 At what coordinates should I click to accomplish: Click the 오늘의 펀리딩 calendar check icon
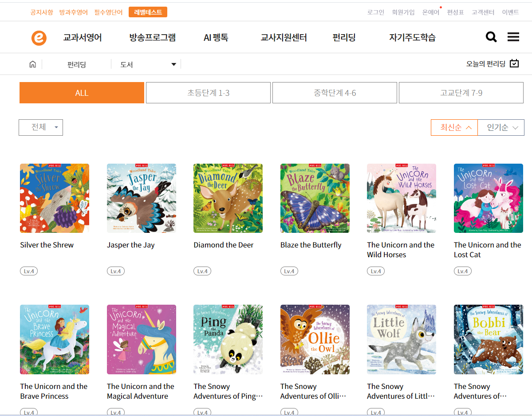coord(514,63)
